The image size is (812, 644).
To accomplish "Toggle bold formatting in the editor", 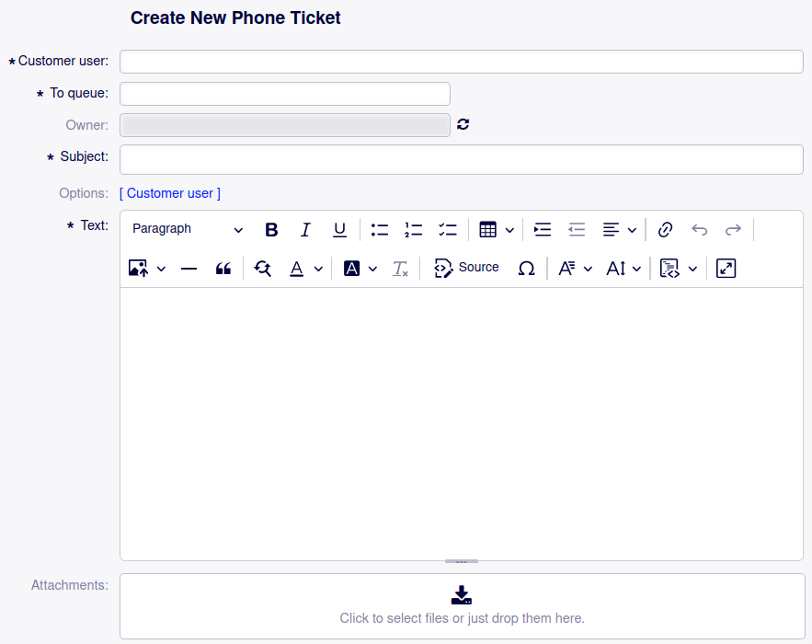I will 271,229.
